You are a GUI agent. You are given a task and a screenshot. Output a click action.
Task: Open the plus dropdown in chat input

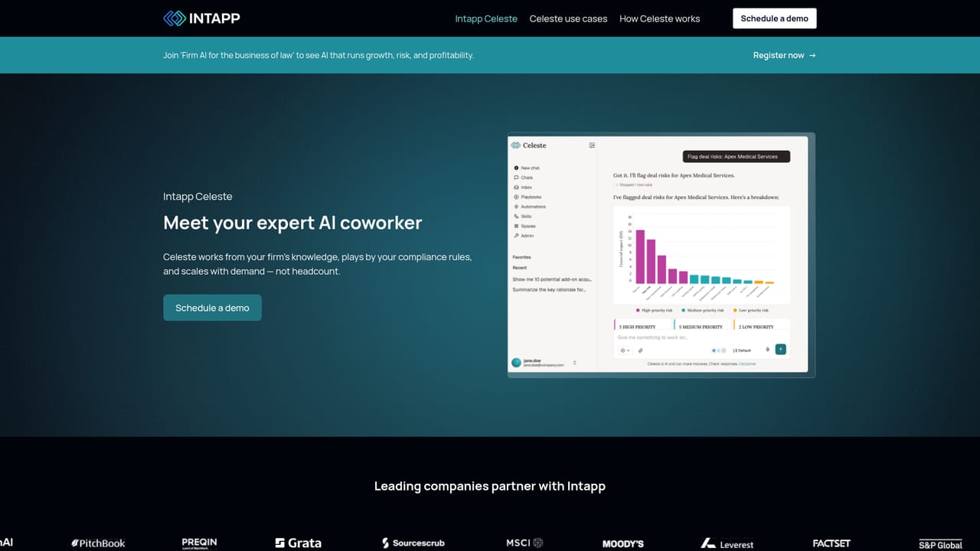click(626, 350)
